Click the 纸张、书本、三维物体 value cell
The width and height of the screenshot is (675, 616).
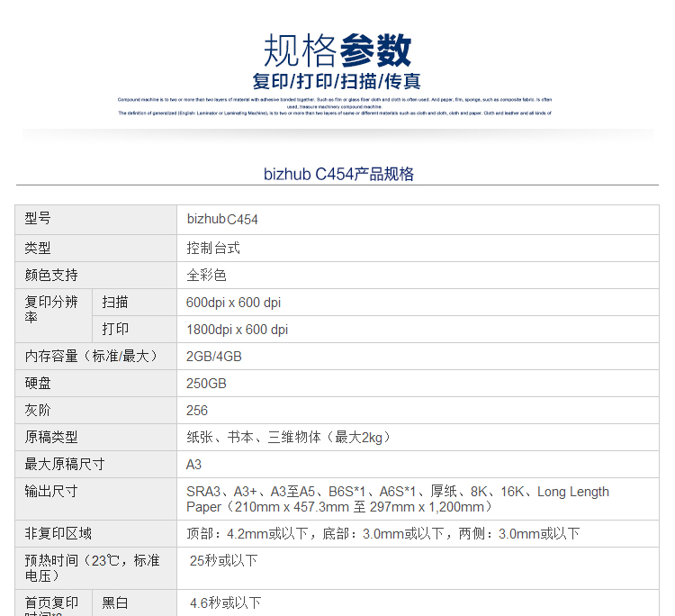pos(288,438)
